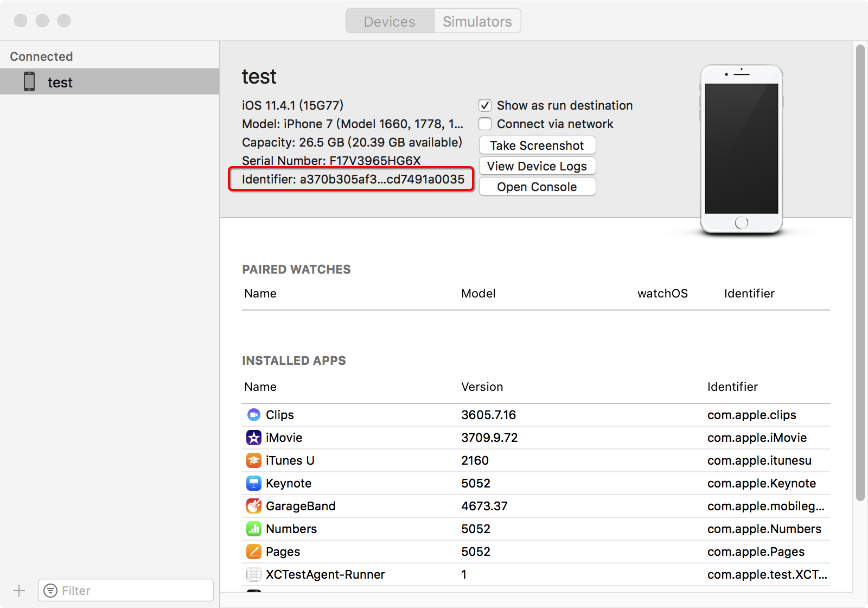Click the XCTestAgent-Runner app icon

(253, 574)
